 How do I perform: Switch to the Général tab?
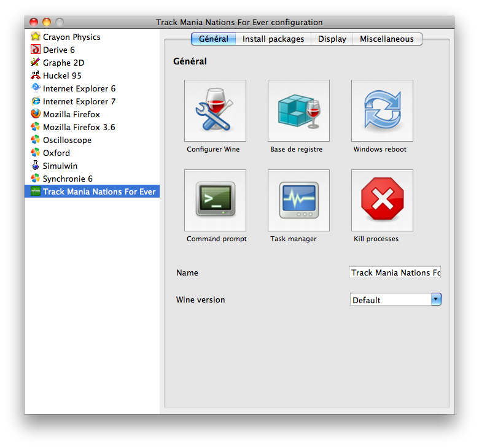click(x=213, y=39)
